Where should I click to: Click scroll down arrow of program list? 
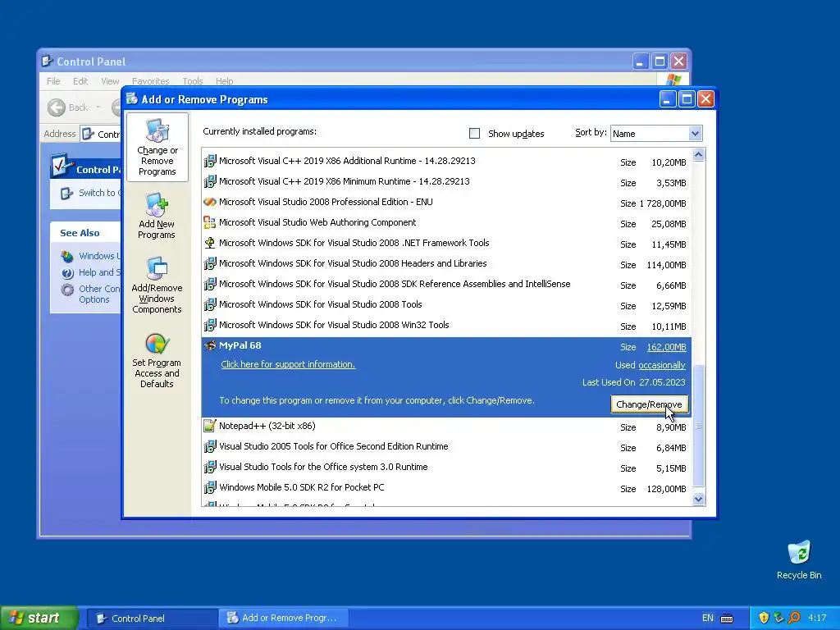(x=698, y=499)
